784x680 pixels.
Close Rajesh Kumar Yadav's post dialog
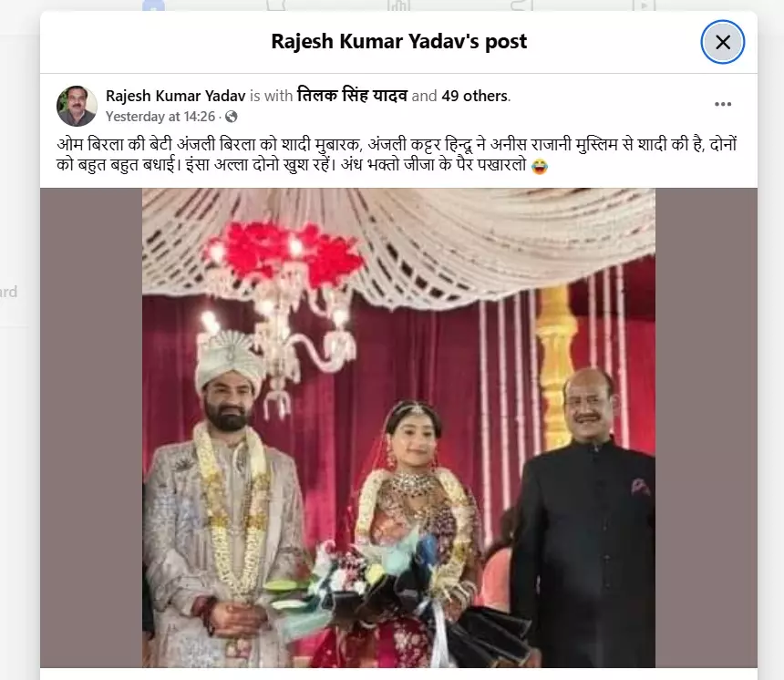point(723,42)
